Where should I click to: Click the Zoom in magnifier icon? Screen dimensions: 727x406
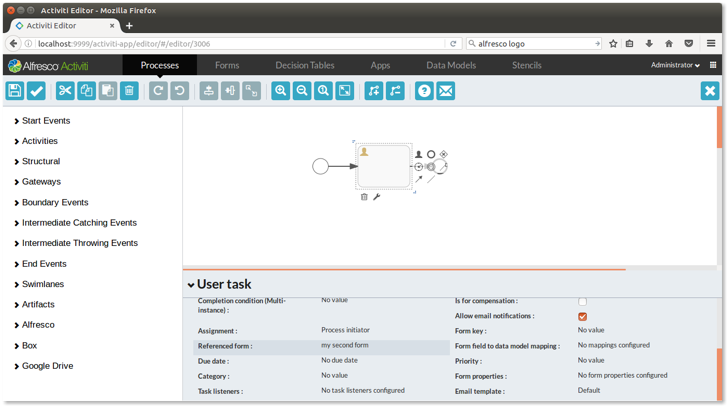click(x=281, y=91)
